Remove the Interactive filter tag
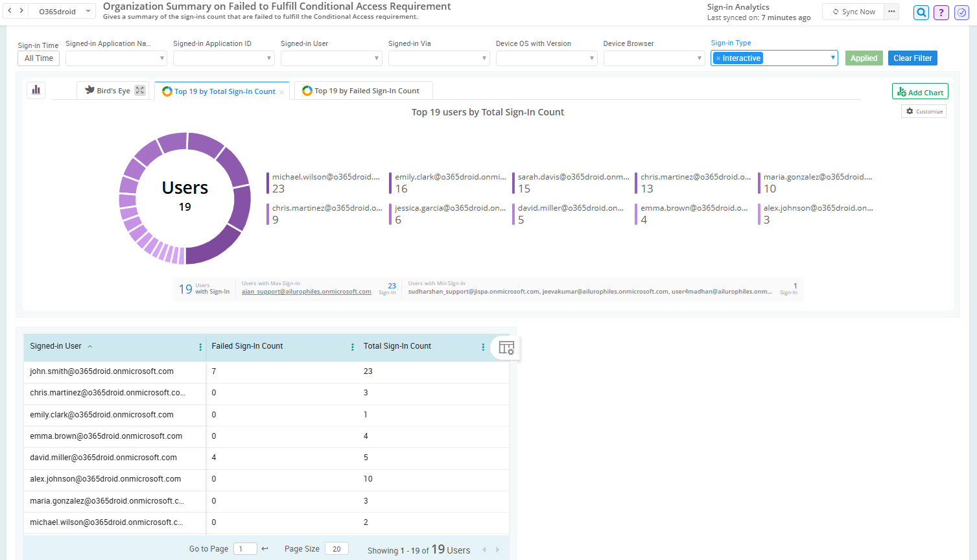The image size is (977, 560). pos(718,58)
